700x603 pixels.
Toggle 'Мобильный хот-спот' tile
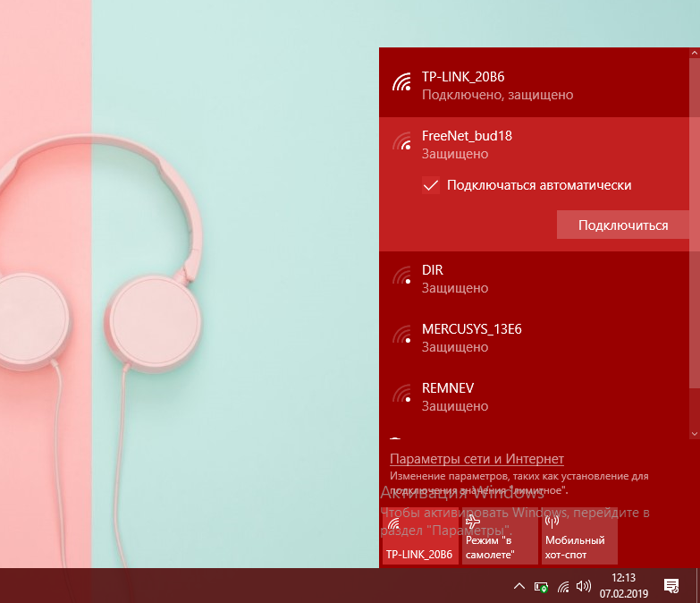pyautogui.click(x=579, y=536)
